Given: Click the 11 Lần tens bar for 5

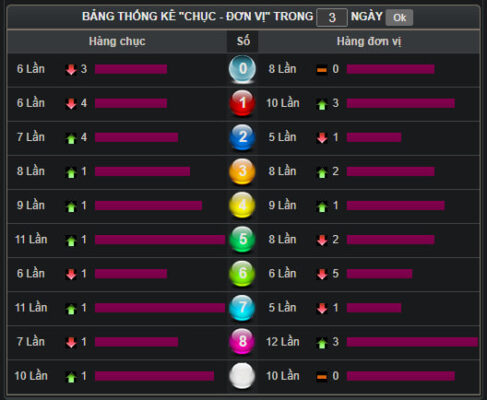Looking at the screenshot, I should coord(160,239).
